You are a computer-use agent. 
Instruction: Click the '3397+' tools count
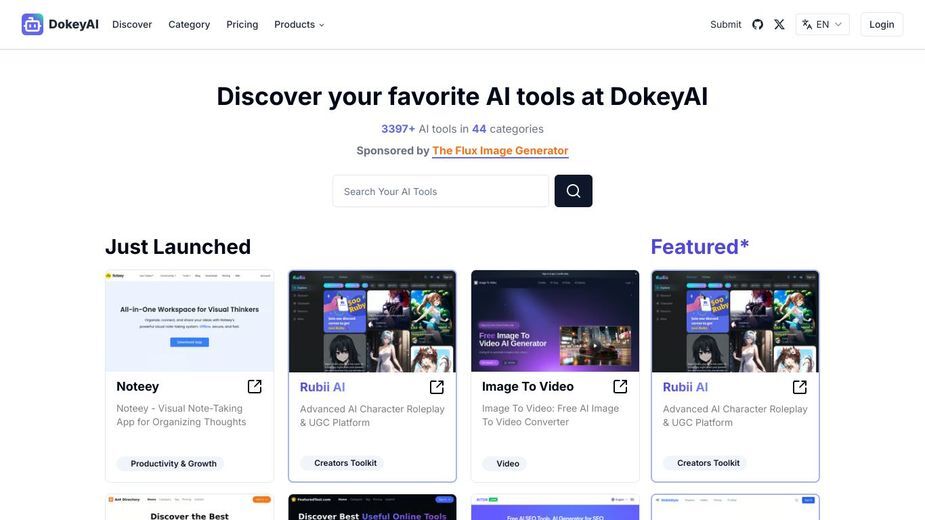(398, 129)
